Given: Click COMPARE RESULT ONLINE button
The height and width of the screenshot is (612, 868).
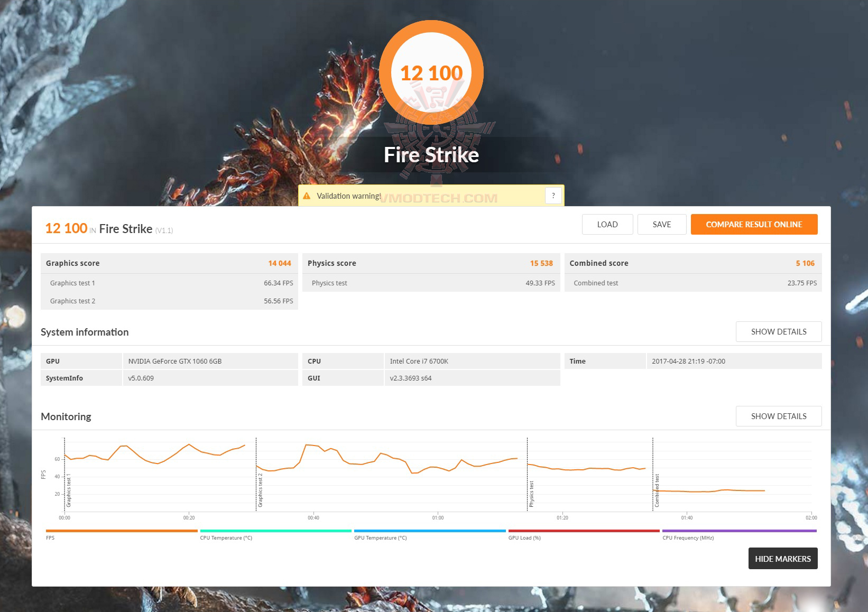Looking at the screenshot, I should [754, 224].
